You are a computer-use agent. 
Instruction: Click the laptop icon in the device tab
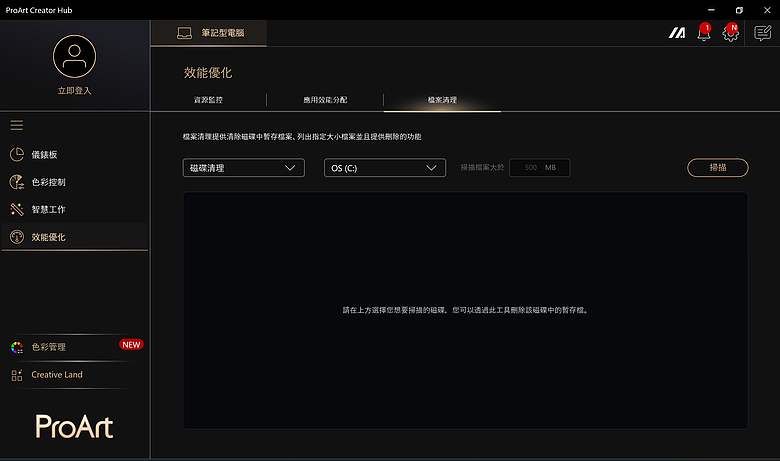(185, 33)
